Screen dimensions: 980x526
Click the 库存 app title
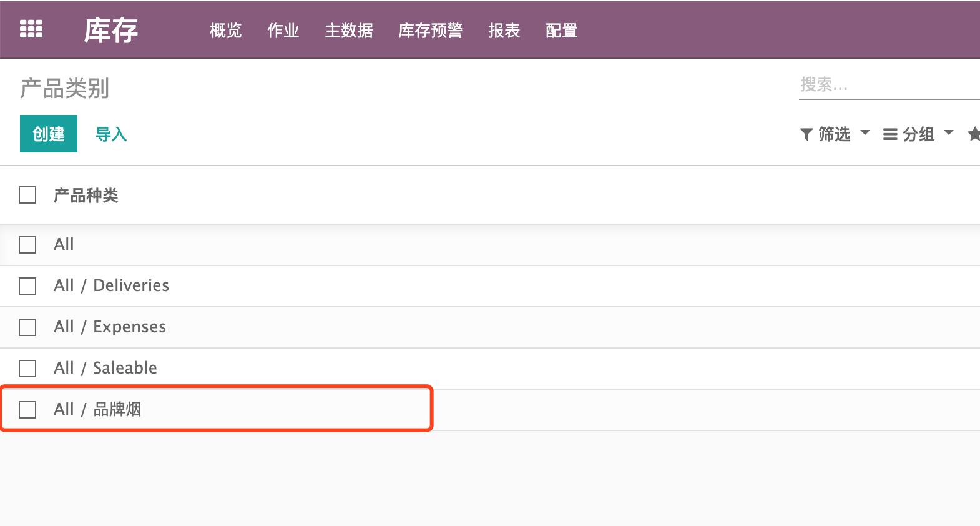(111, 29)
